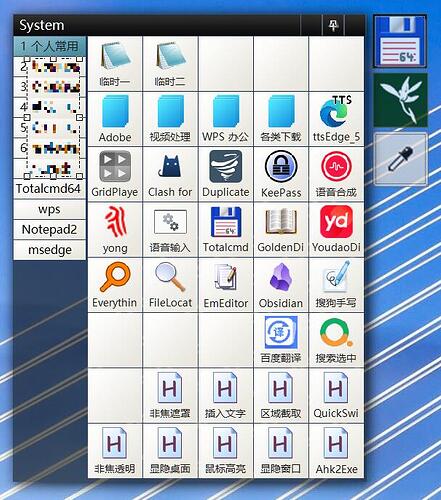Toggle the pin button in title bar

[333, 25]
